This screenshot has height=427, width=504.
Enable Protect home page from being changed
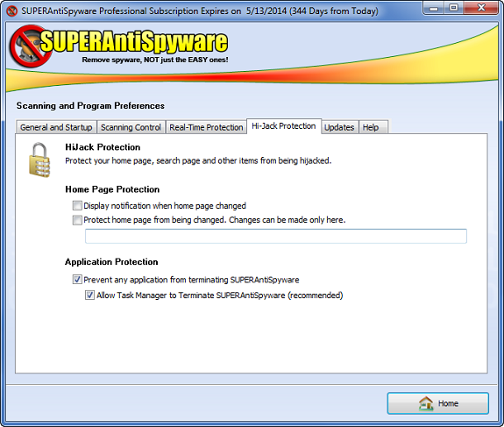(x=77, y=220)
